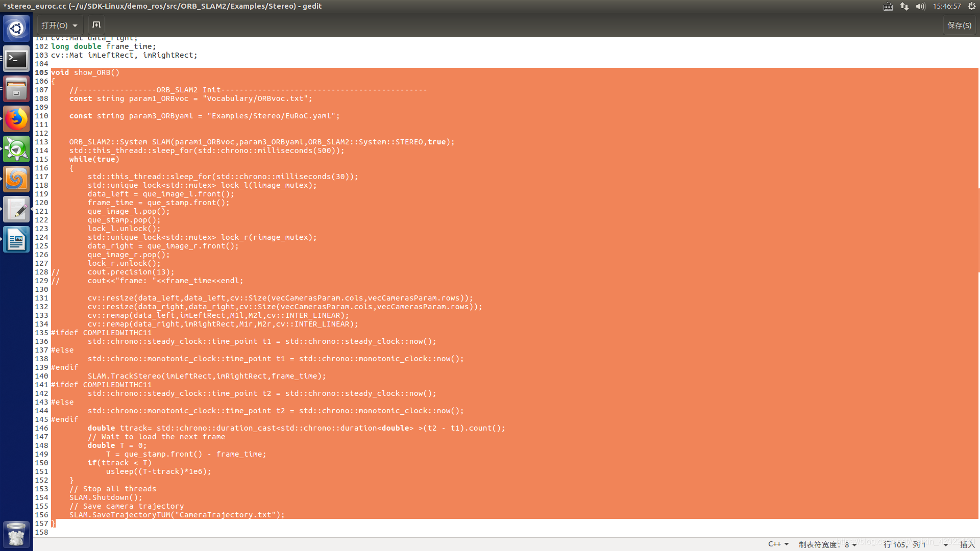Place cursor on 'void show_ORB()' line
The height and width of the screenshot is (551, 980).
[85, 72]
